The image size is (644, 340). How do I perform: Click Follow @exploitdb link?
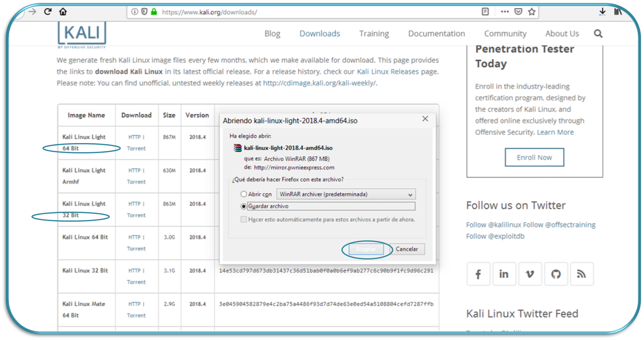click(x=495, y=236)
